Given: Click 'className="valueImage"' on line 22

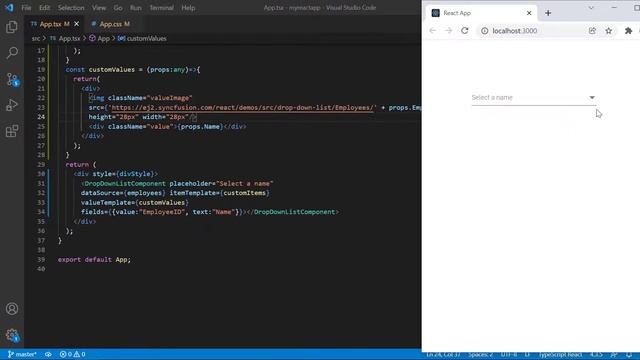Looking at the screenshot, I should [150, 98].
